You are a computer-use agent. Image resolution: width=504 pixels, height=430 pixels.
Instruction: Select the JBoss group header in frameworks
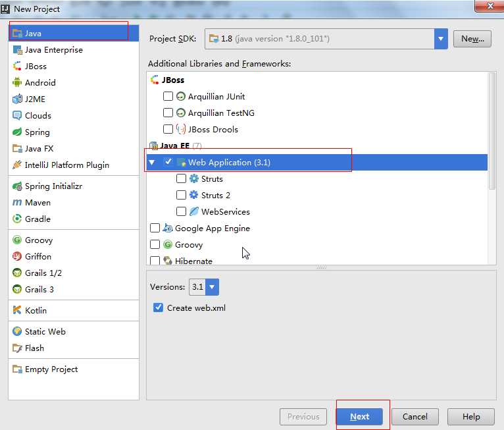coord(168,80)
